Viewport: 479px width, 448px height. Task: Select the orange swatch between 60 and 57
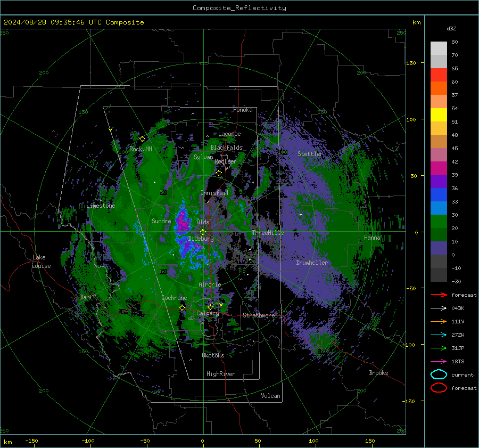coord(439,88)
